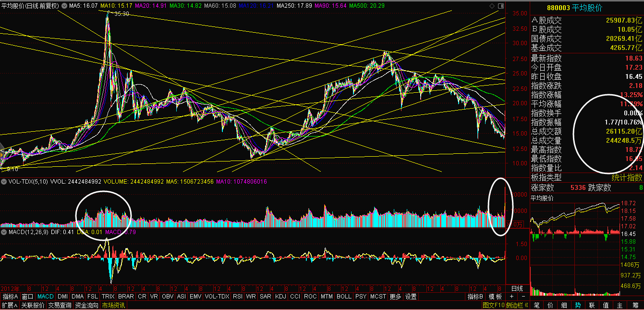Image resolution: width=644 pixels, height=310 pixels.
Task: Open the 资金流向 tab
Action: (x=86, y=305)
